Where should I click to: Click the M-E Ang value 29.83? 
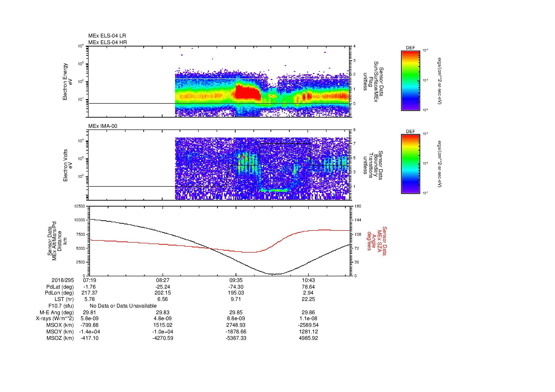pyautogui.click(x=163, y=313)
